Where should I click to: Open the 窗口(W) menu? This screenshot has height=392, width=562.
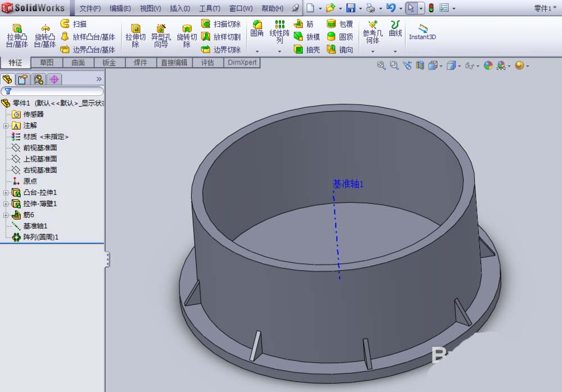(x=241, y=8)
